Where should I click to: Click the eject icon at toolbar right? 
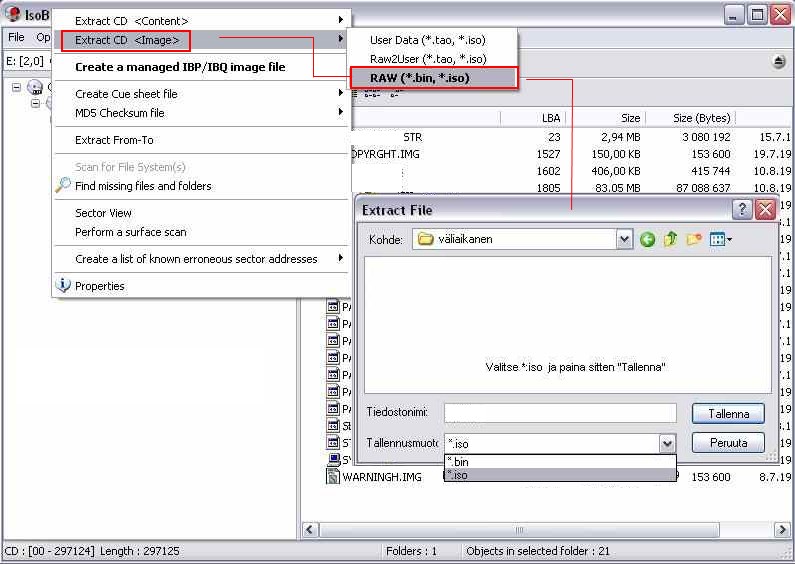pos(778,62)
